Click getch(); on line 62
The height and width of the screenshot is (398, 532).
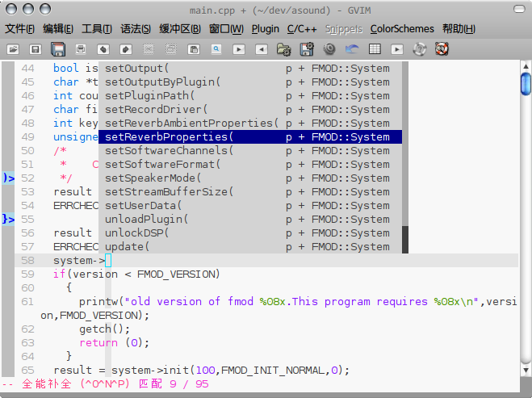[104, 329]
